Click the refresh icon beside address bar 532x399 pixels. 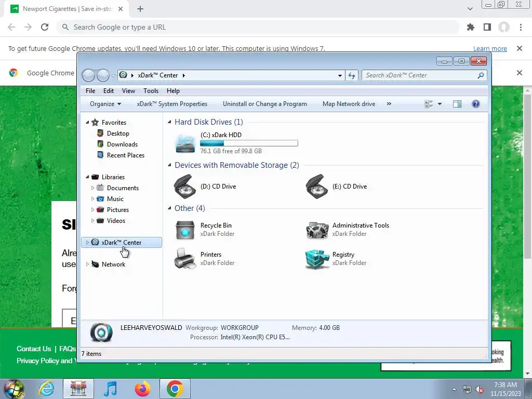click(x=352, y=75)
